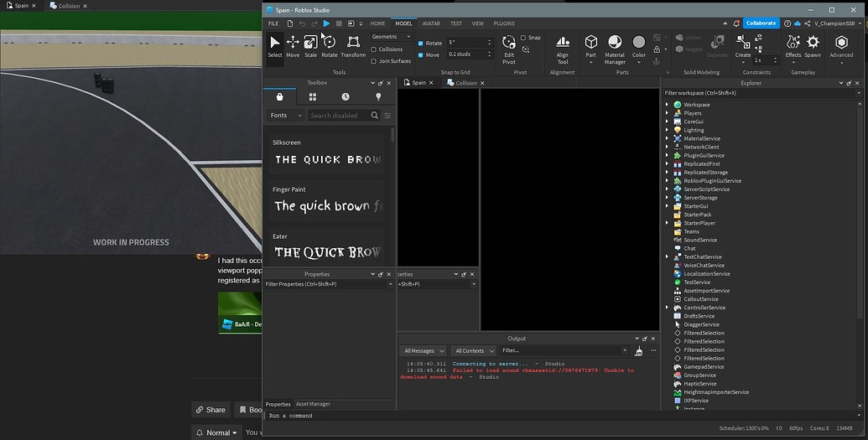Open the Fonts category dropdown

coord(286,115)
